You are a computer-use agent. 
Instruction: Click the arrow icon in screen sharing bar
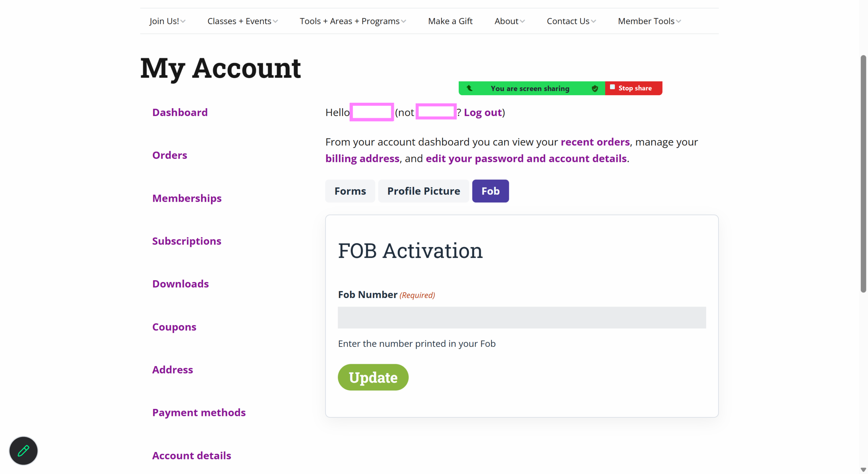(x=469, y=88)
